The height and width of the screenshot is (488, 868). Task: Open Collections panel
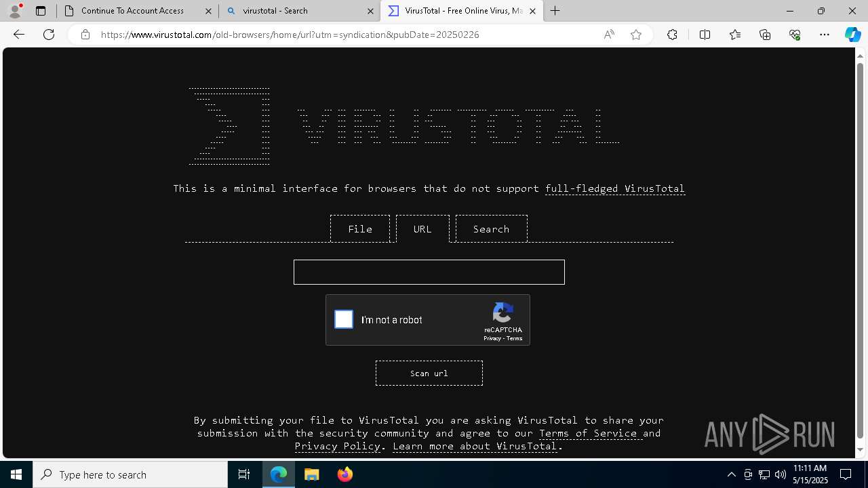pos(765,35)
